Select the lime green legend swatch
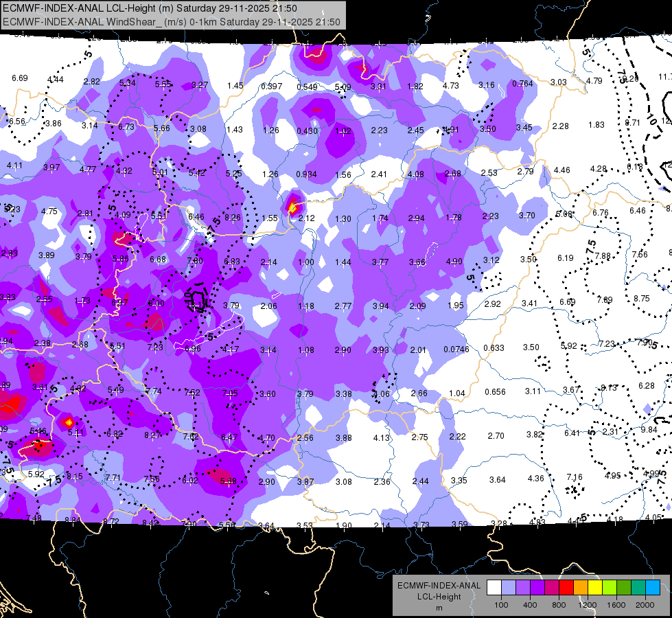672x618 pixels. (x=610, y=588)
